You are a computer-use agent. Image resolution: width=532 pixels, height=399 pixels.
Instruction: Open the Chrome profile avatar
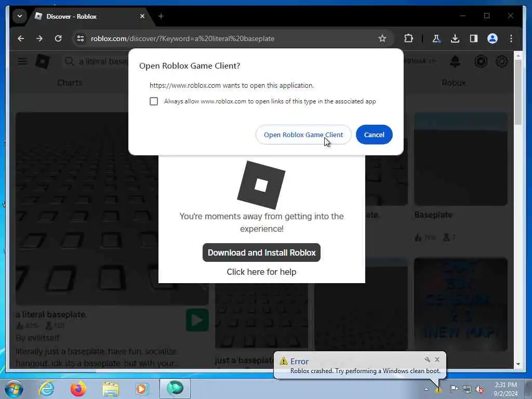click(x=493, y=38)
